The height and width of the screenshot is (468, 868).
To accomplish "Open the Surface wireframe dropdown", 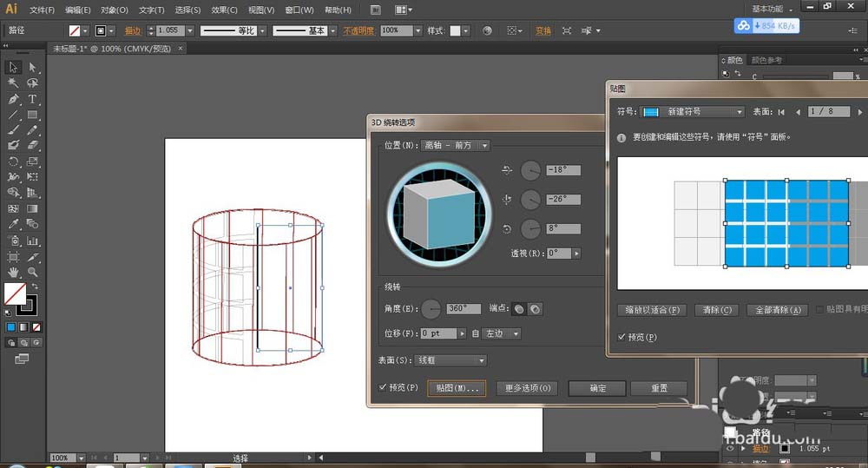I will 450,360.
